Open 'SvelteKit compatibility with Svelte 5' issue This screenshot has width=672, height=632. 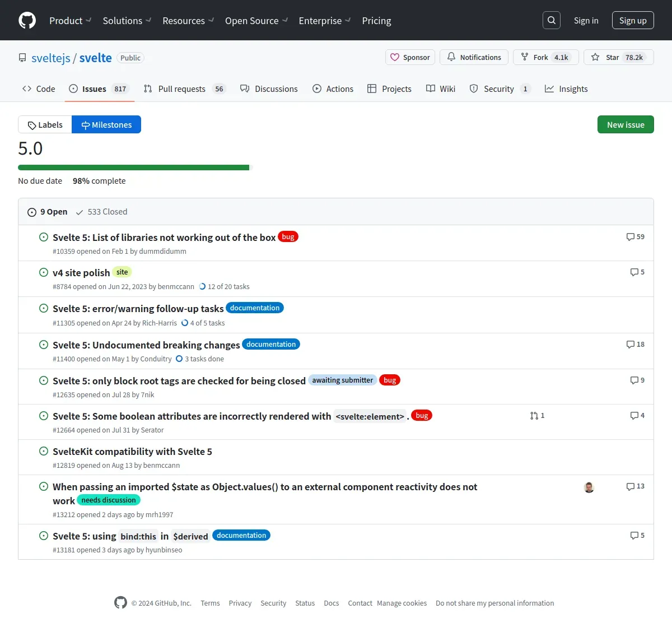click(132, 452)
